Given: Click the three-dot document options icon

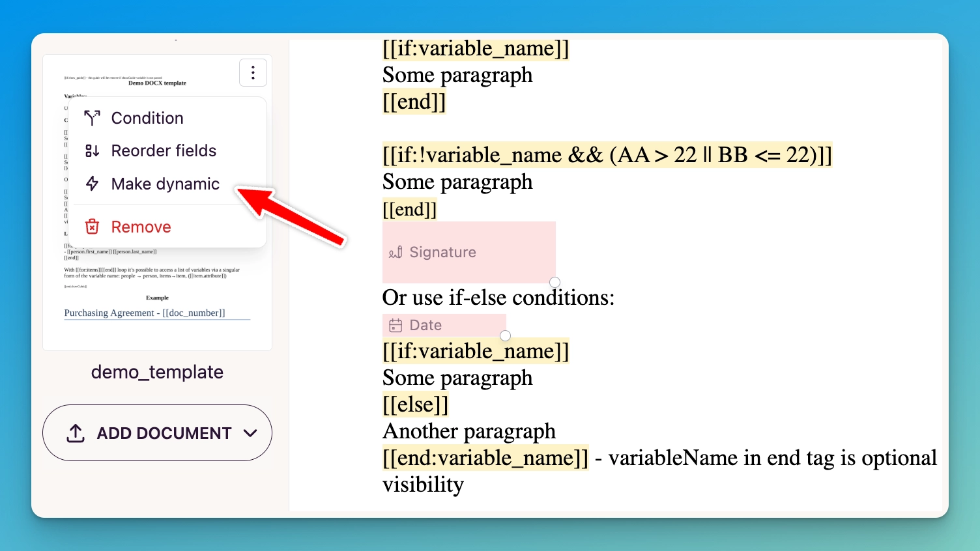Looking at the screenshot, I should (253, 73).
